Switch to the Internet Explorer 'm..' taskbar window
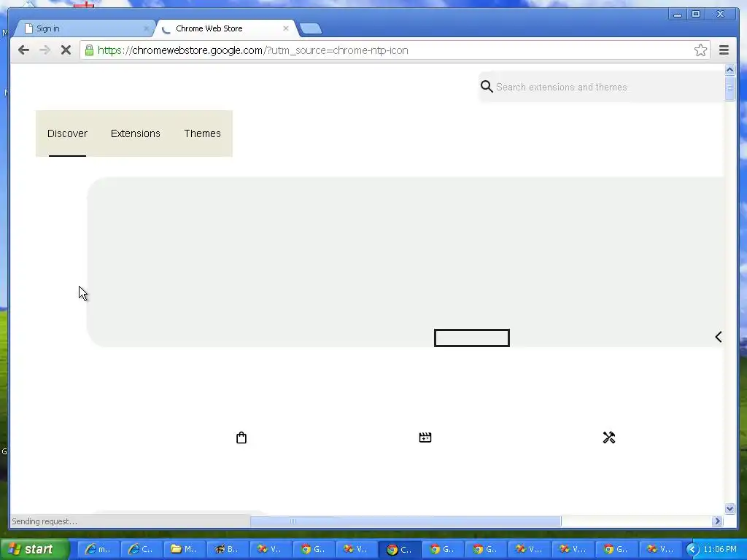This screenshot has height=560, width=747. coord(97,549)
